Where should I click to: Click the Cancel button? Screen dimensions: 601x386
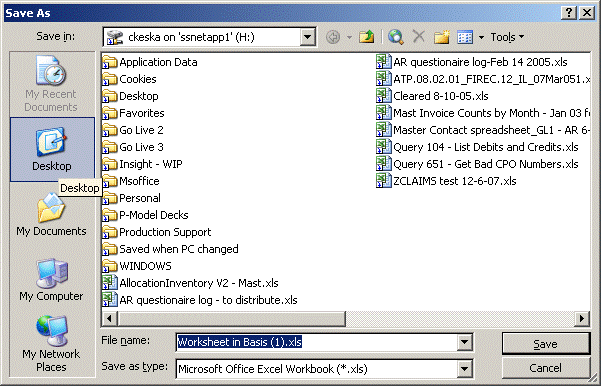545,368
